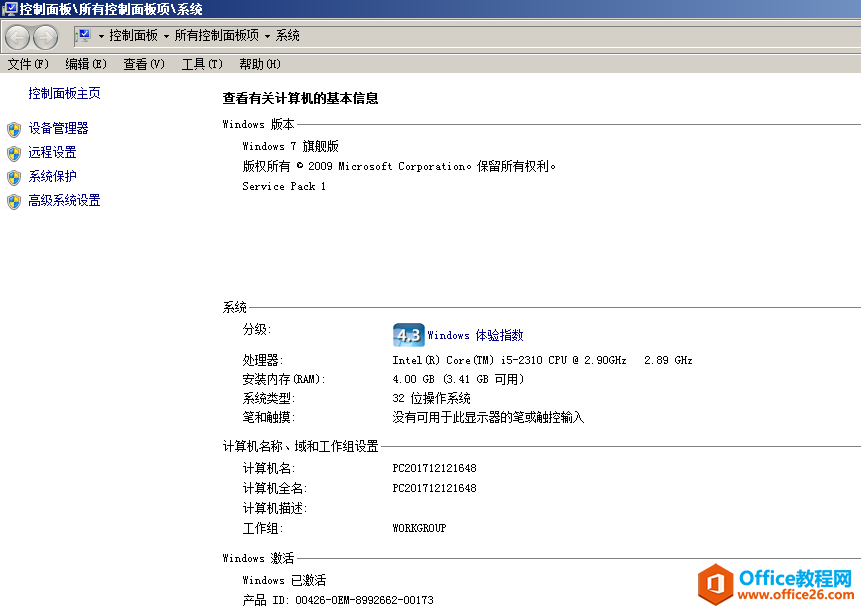This screenshot has height=612, width=861.
Task: Click the Intel Core i5-2310 processor value
Action: pos(542,361)
